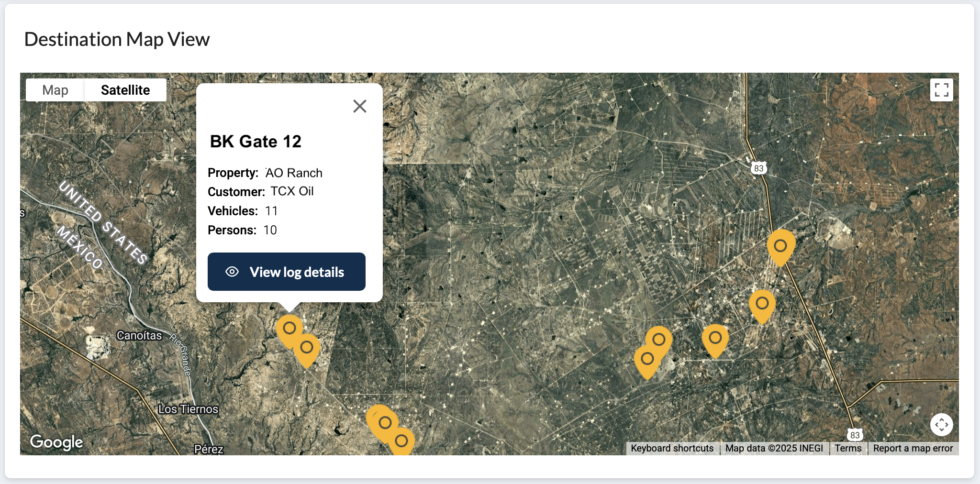Screen dimensions: 980x484
Task: Click the eye icon in View log details
Action: coord(232,272)
